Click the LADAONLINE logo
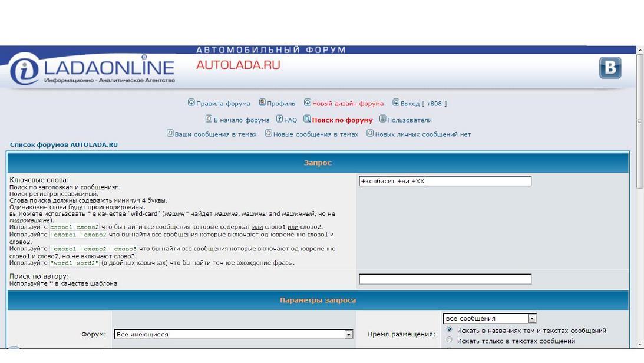 pyautogui.click(x=93, y=70)
